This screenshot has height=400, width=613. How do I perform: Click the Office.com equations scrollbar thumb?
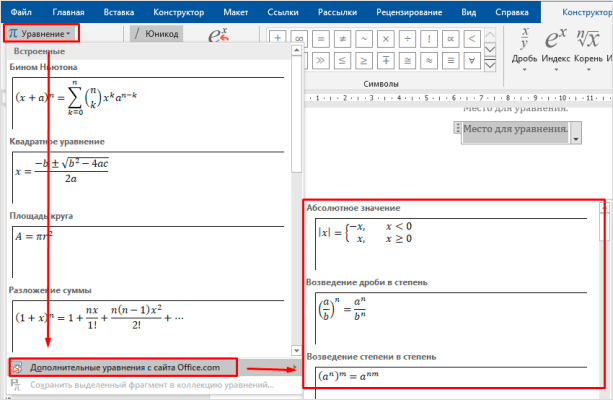[x=604, y=227]
